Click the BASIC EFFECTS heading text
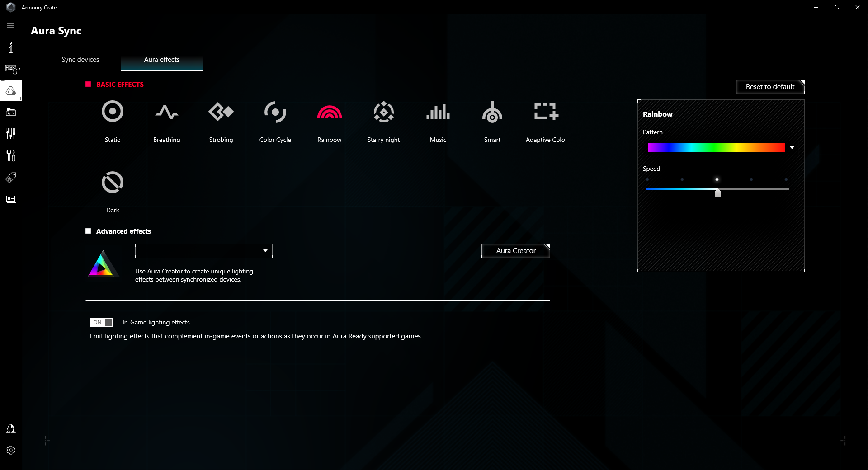The width and height of the screenshot is (868, 470). pos(120,85)
